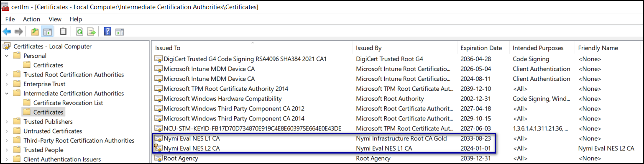The image size is (644, 164).
Task: Click the Refresh toolbar icon
Action: click(x=79, y=31)
